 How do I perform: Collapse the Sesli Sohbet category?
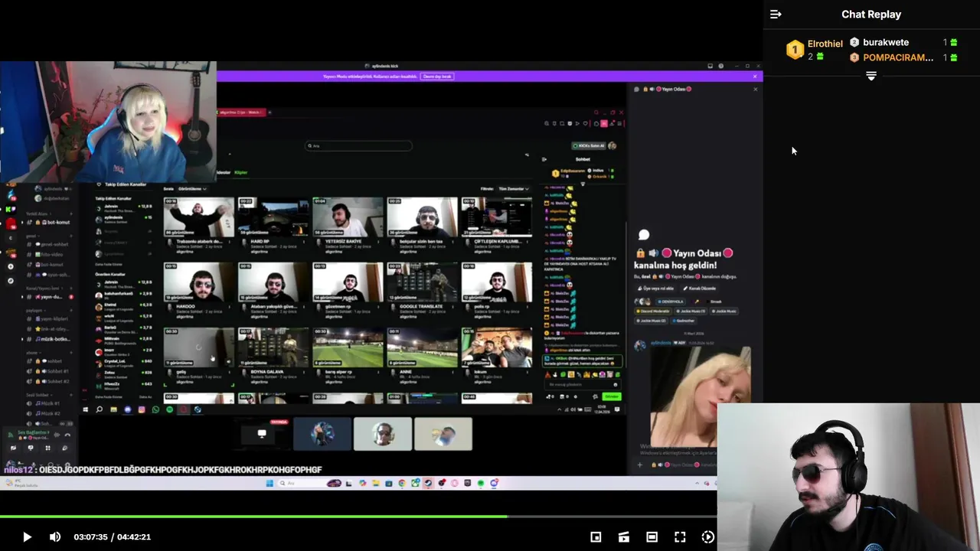38,395
